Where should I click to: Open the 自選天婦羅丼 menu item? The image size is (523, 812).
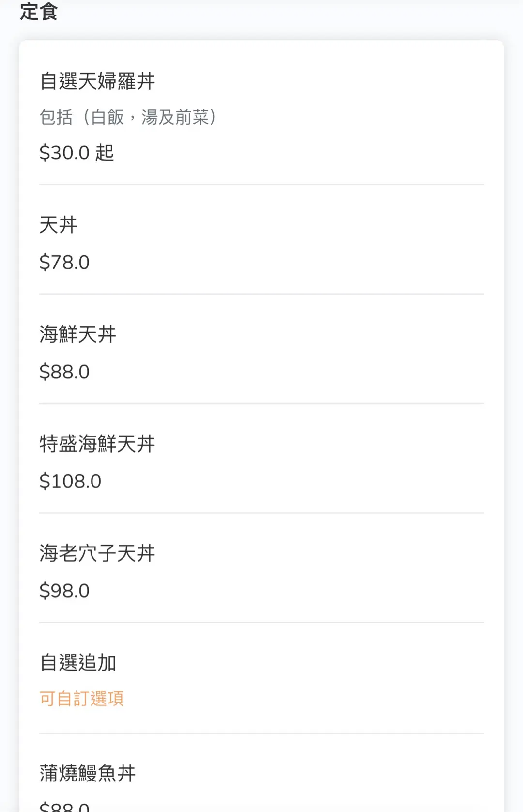(97, 81)
